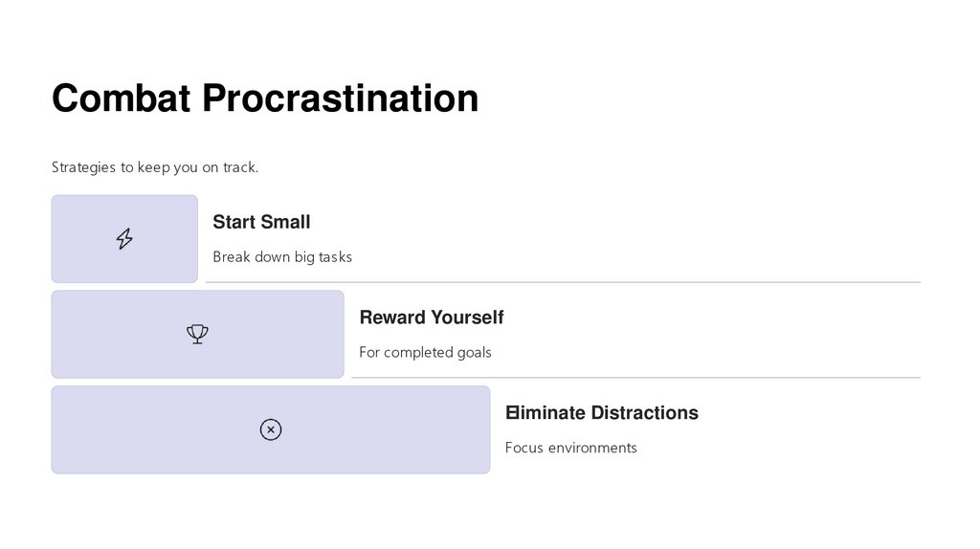Click the word 'Distractions' in the third heading
This screenshot has height=549, width=980.
644,413
